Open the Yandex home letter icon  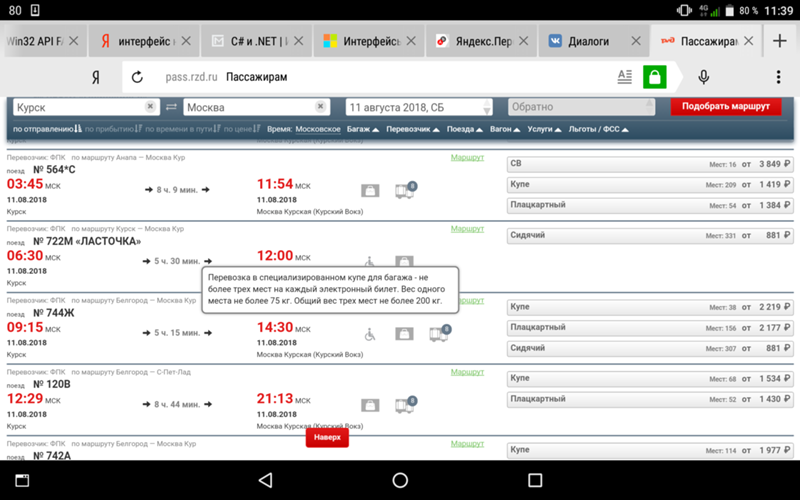tap(95, 77)
